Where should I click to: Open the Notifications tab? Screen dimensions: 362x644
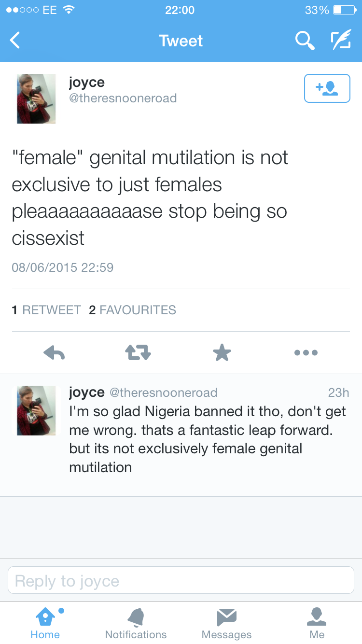click(x=136, y=623)
